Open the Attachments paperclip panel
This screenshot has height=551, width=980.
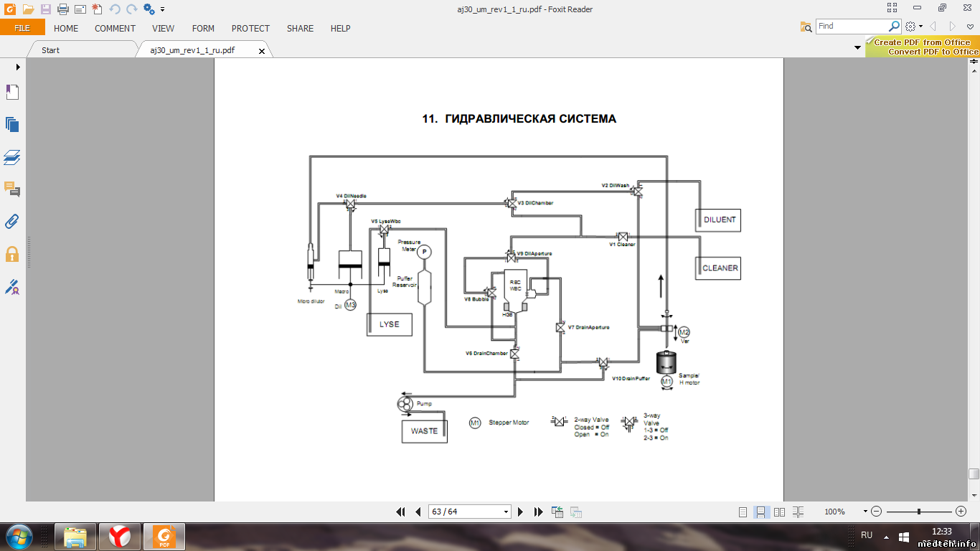[12, 221]
